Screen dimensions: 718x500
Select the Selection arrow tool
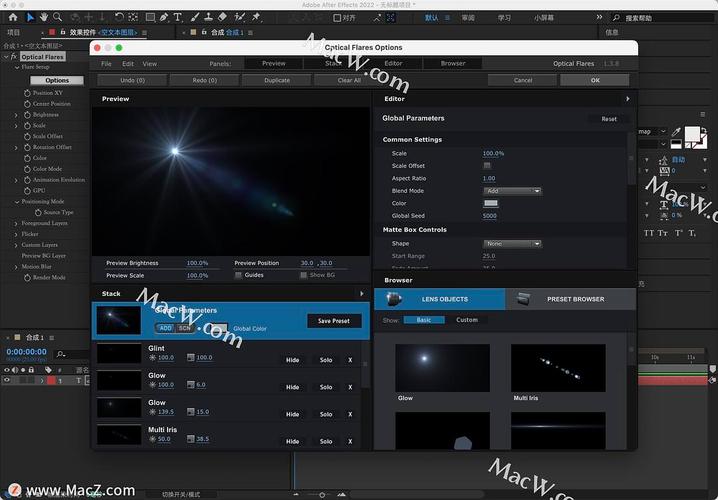pos(30,17)
